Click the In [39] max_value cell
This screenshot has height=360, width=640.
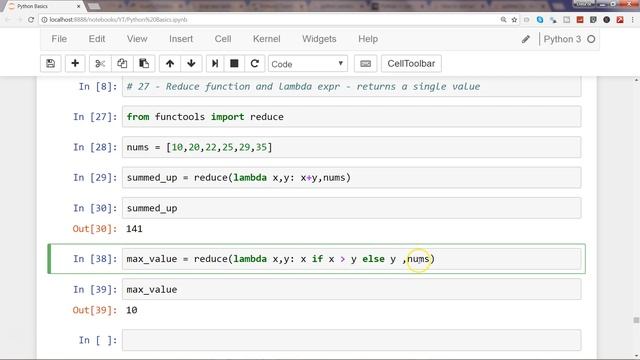(x=351, y=289)
